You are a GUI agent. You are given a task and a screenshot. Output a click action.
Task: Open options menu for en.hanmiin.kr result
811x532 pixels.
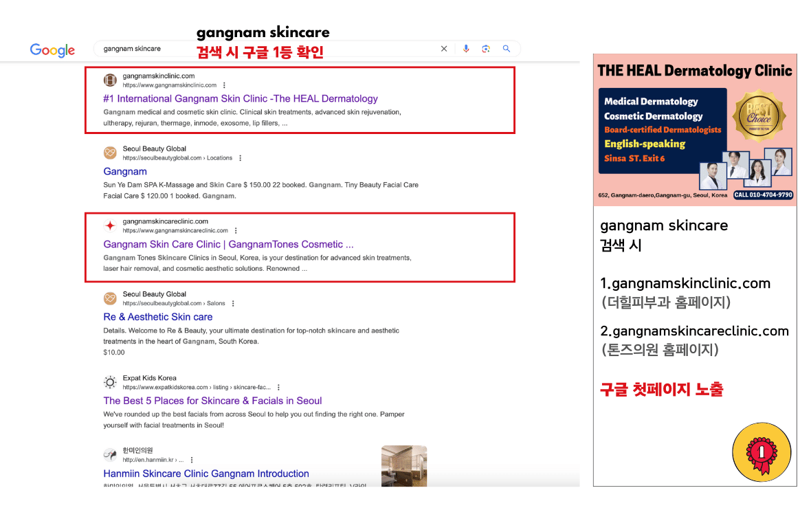(191, 460)
